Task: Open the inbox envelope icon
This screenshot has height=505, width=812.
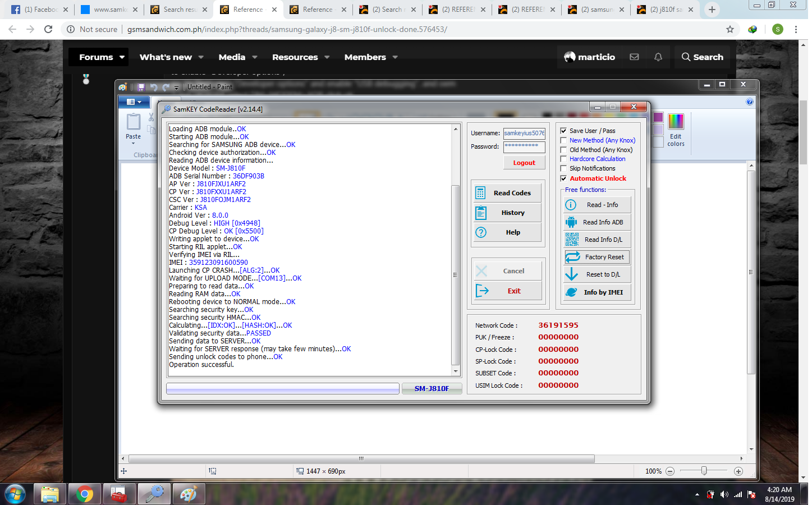Action: coord(634,57)
